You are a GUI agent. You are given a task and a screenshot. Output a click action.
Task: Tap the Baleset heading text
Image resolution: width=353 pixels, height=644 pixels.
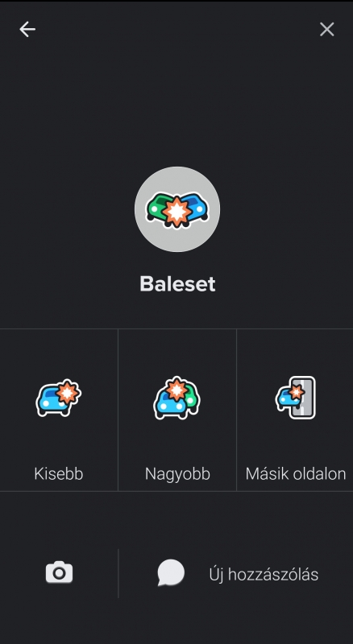click(177, 283)
